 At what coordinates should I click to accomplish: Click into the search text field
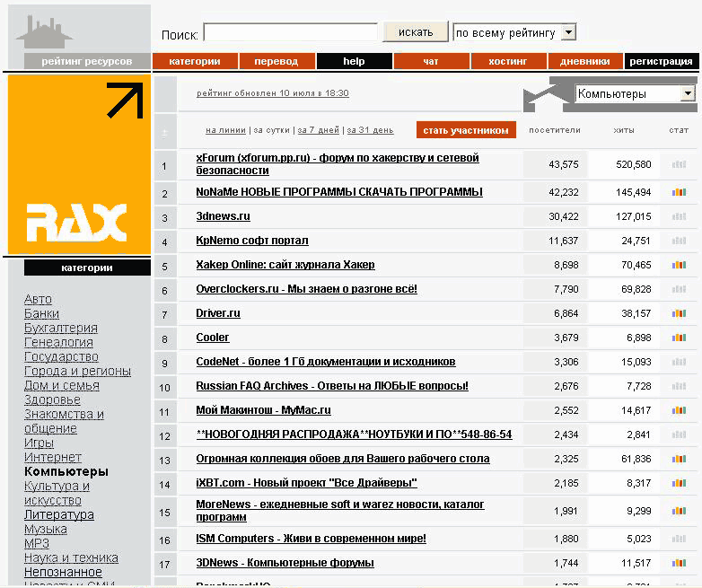[290, 32]
